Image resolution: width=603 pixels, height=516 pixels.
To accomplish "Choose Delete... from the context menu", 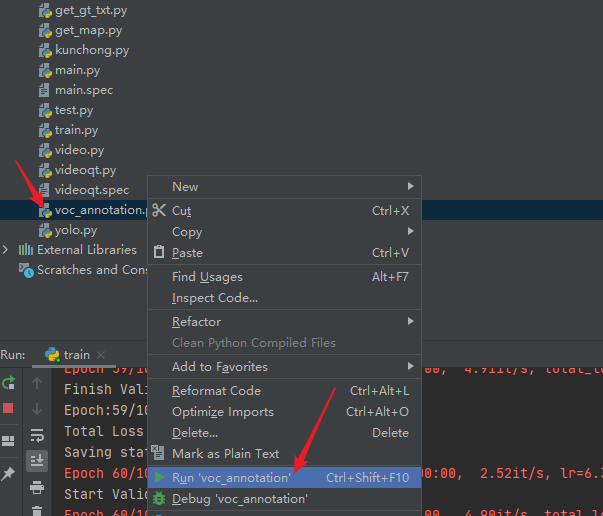I will pos(285,433).
